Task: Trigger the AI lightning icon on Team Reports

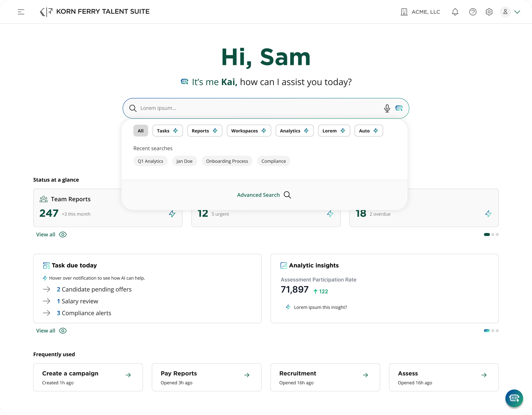Action: coord(172,214)
